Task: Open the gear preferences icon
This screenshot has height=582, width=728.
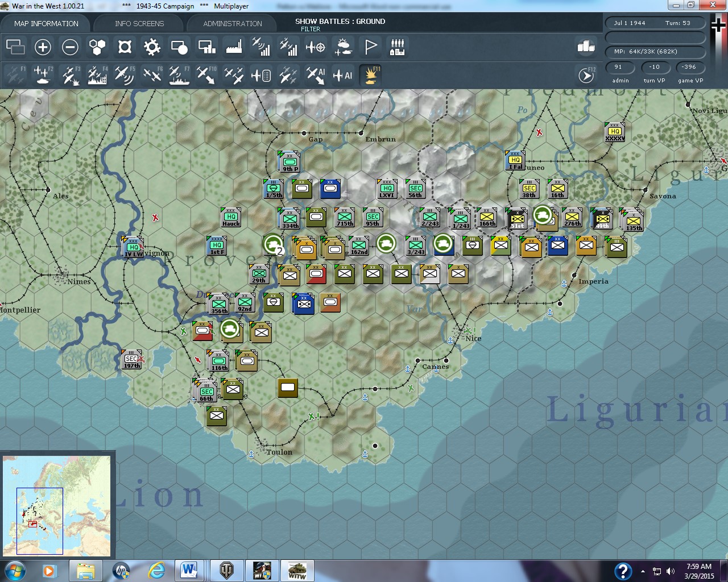Action: click(152, 47)
